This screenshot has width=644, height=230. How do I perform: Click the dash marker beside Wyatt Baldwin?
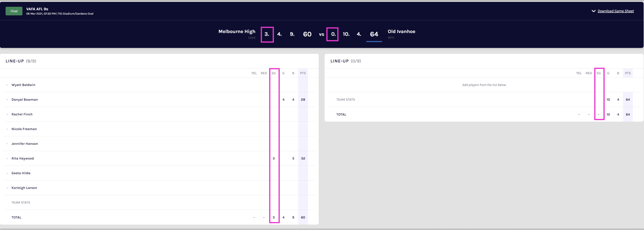click(7, 85)
